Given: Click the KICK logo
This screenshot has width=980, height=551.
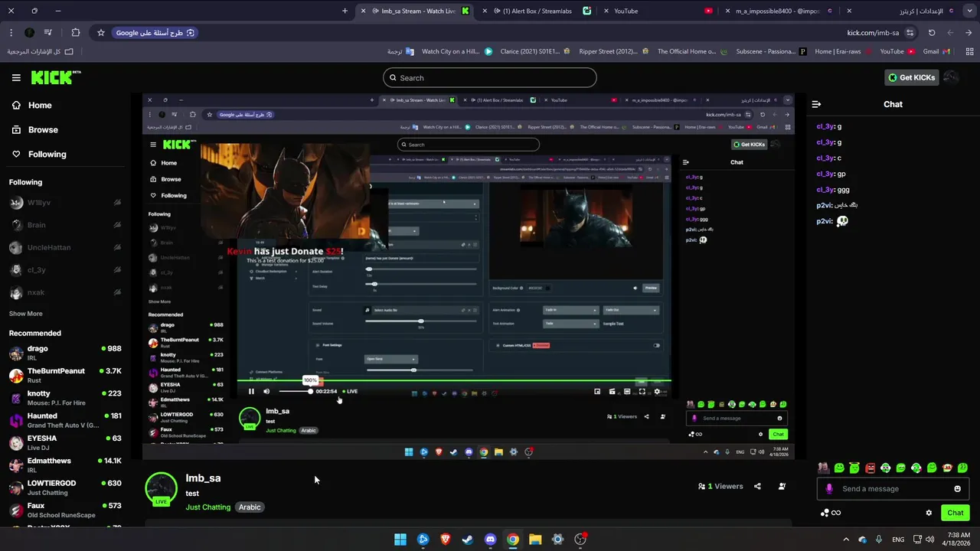Looking at the screenshot, I should coord(55,77).
